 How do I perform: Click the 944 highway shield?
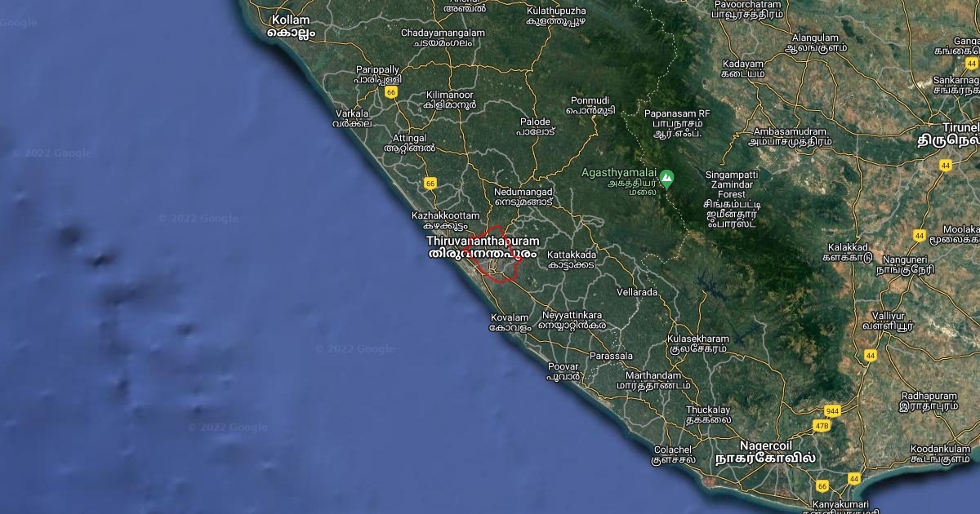832,410
